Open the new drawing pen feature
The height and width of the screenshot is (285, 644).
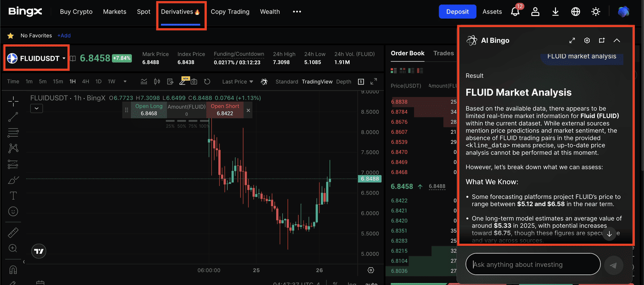pos(183,81)
